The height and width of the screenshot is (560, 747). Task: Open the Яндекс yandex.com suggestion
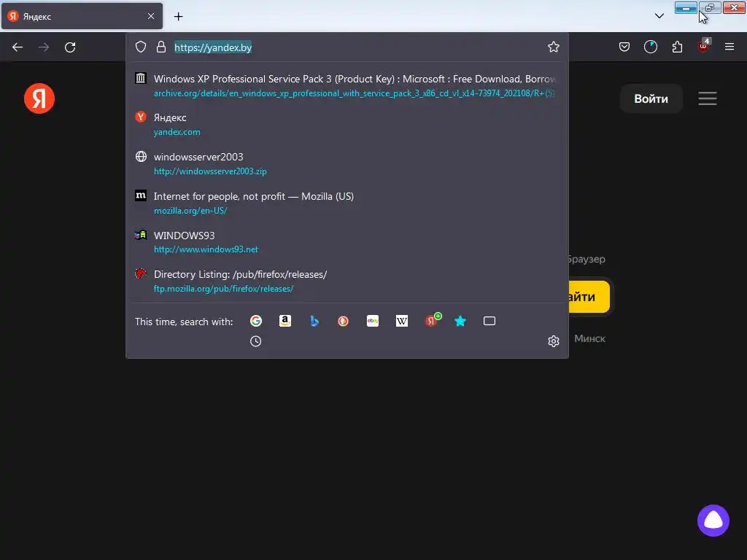pyautogui.click(x=347, y=124)
